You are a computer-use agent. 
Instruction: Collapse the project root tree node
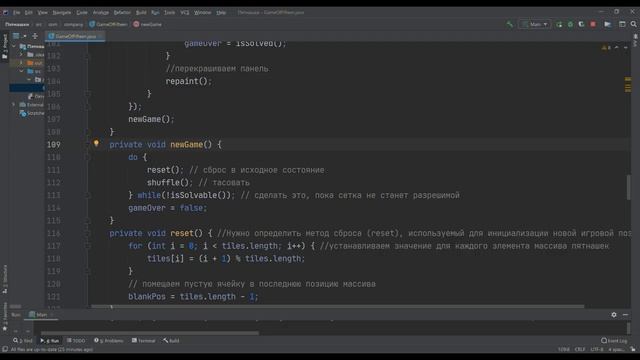[x=15, y=47]
